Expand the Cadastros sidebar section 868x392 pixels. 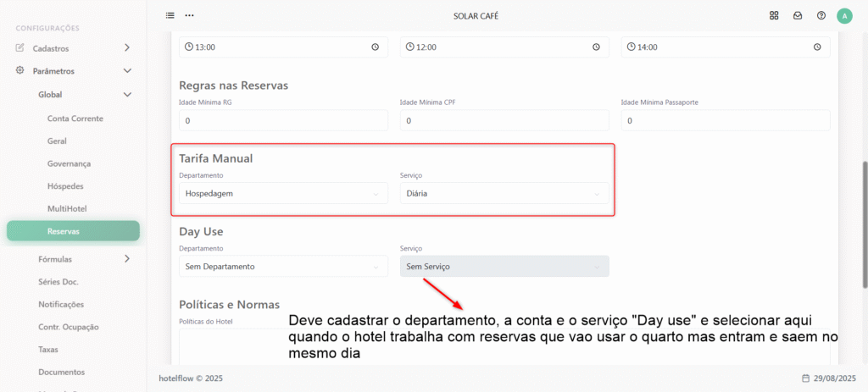[x=73, y=48]
